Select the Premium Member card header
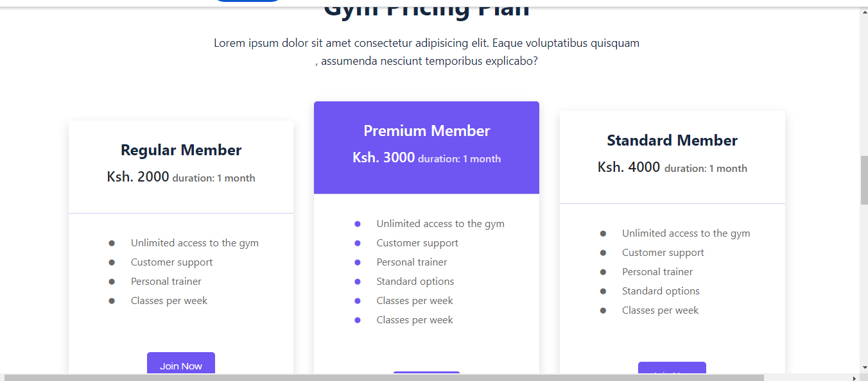Screen dimensions: 868x381 click(x=426, y=131)
